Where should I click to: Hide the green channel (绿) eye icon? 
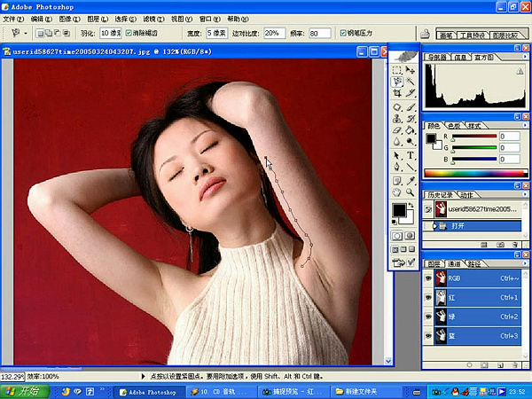[x=428, y=317]
